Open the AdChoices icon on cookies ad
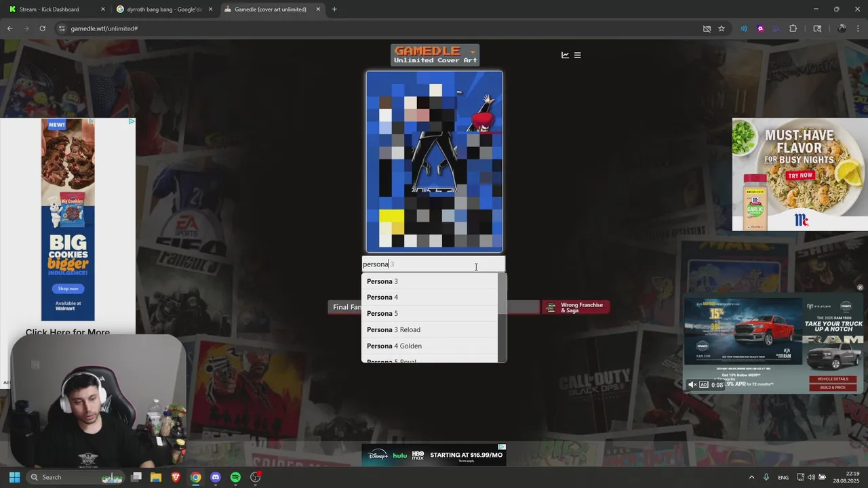Screen dimensions: 868x488 tap(132, 121)
